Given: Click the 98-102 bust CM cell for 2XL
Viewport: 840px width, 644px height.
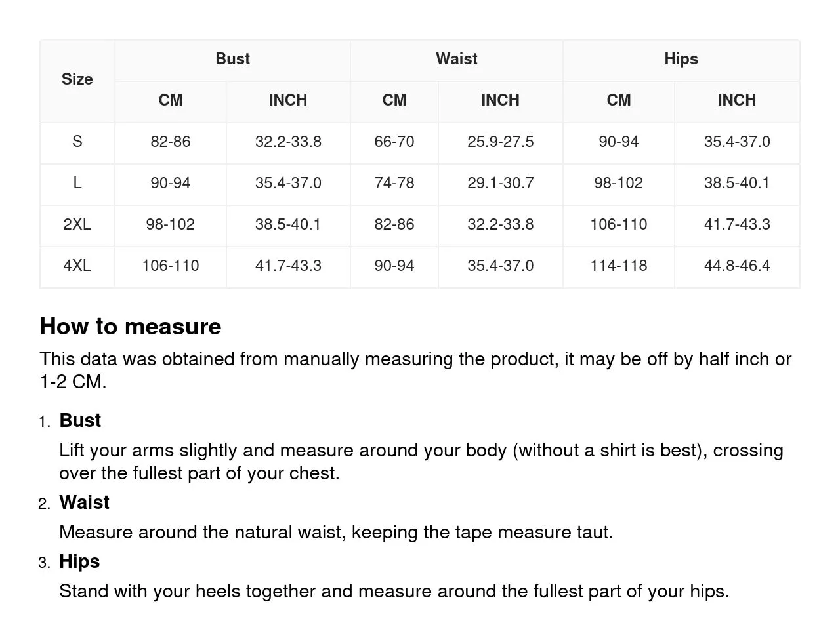Looking at the screenshot, I should (x=171, y=226).
